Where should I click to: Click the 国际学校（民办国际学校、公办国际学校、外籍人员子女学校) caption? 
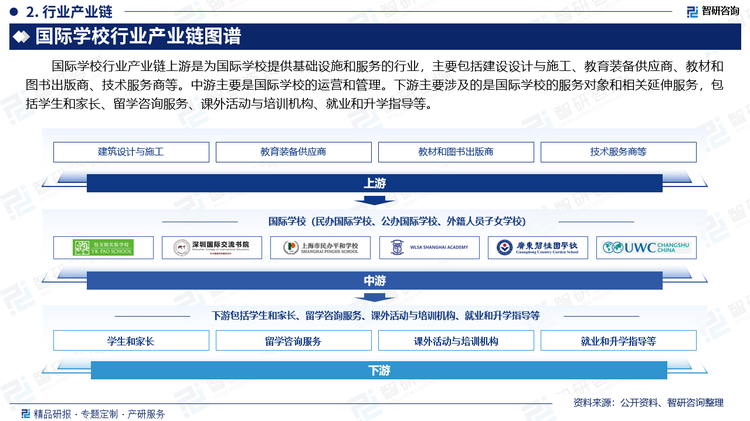[x=397, y=221]
